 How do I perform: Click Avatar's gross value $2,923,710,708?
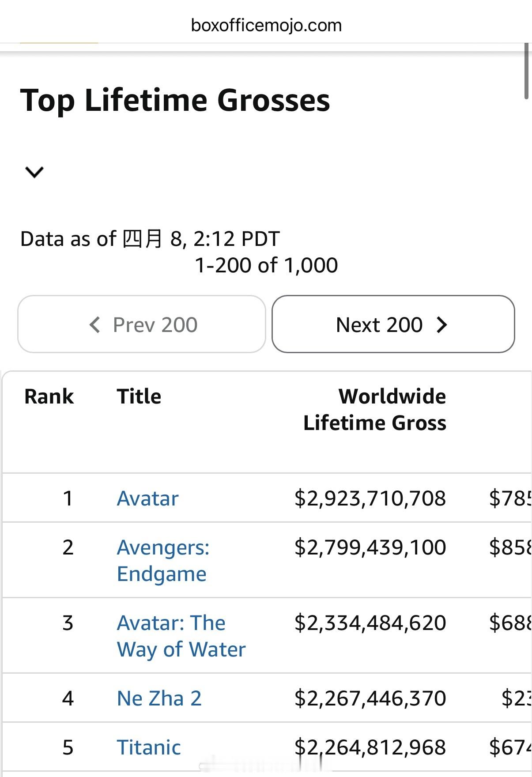pyautogui.click(x=370, y=498)
